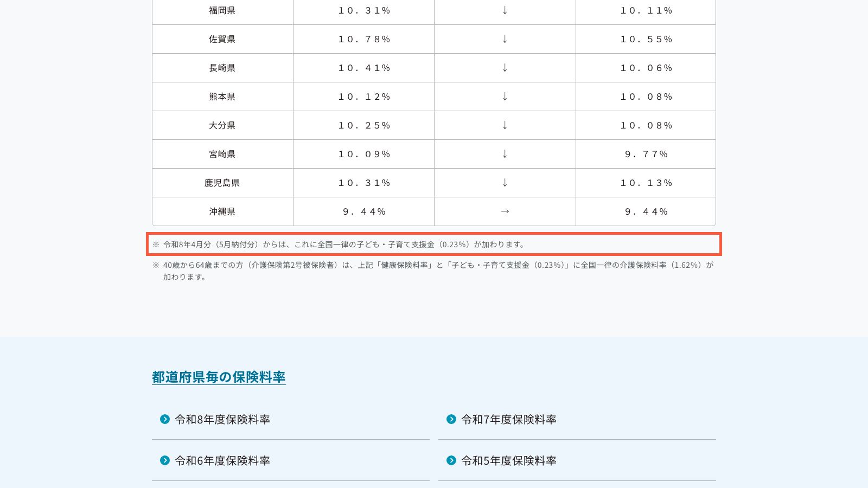
Task: Click the chevron icon beside 令和6年度保険料率
Action: (165, 460)
